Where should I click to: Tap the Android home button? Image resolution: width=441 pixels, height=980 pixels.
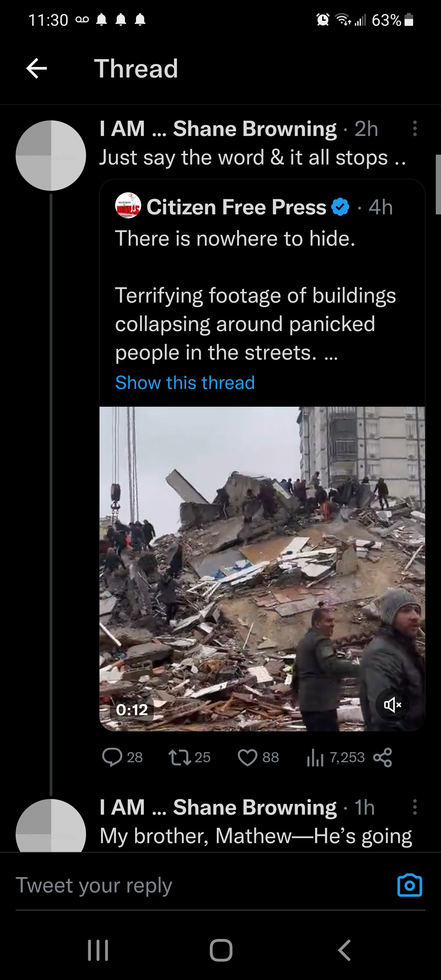(221, 950)
